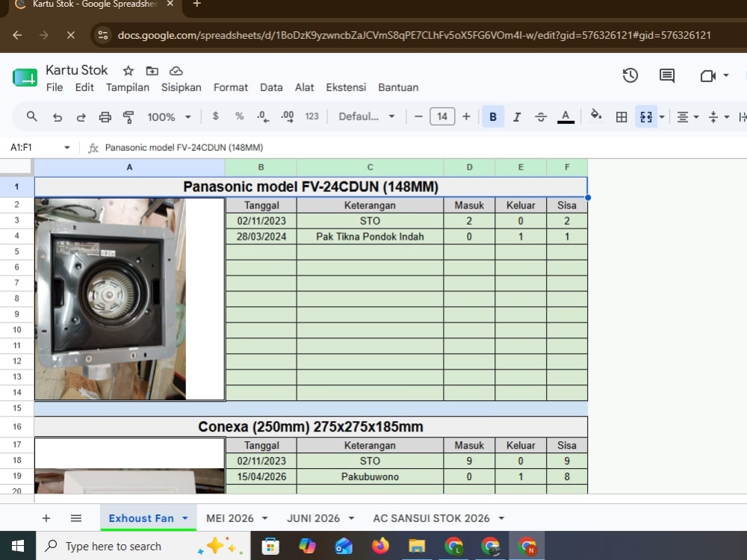The height and width of the screenshot is (560, 747).
Task: Redo the last action
Action: (81, 116)
